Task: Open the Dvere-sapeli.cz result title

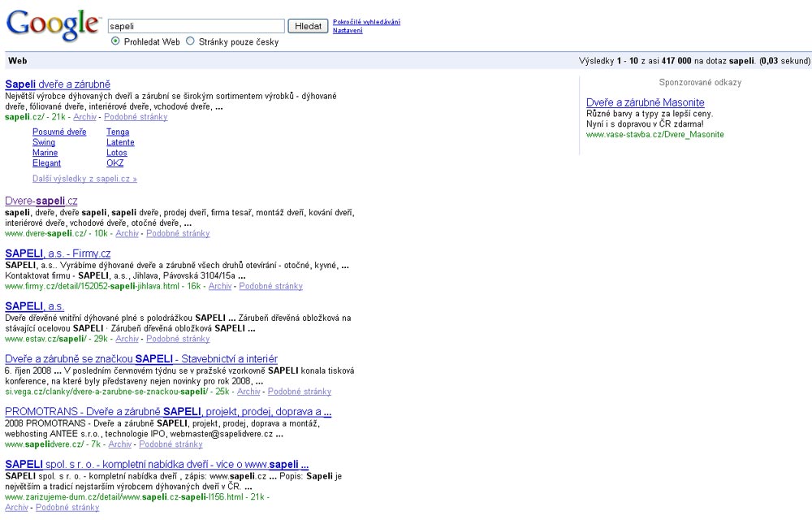Action: (x=41, y=201)
